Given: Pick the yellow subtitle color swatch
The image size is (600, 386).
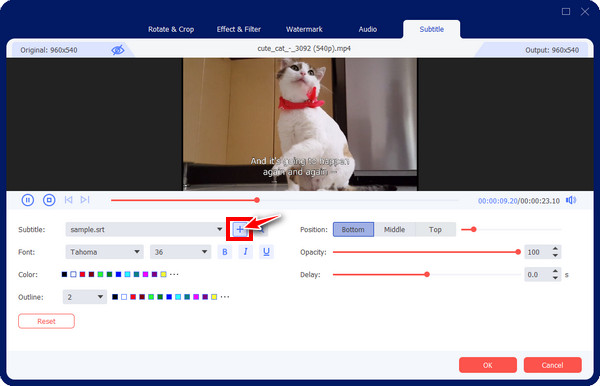Looking at the screenshot, I should point(163,274).
